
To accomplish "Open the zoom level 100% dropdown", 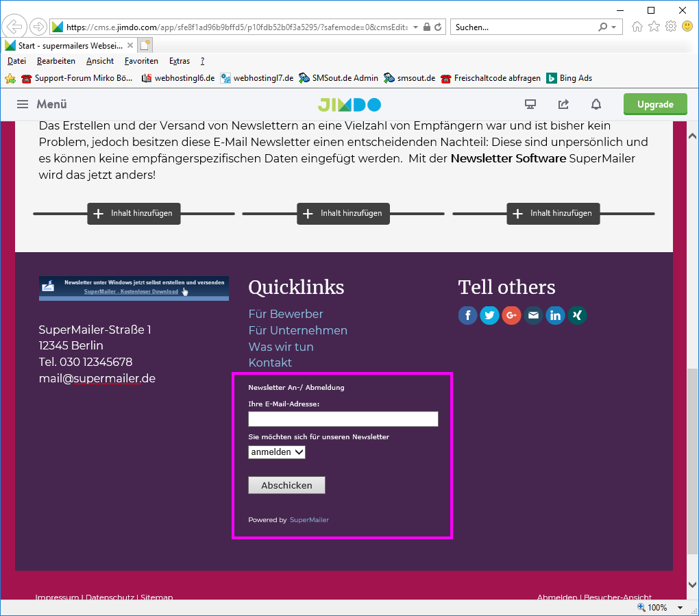I will (x=679, y=608).
